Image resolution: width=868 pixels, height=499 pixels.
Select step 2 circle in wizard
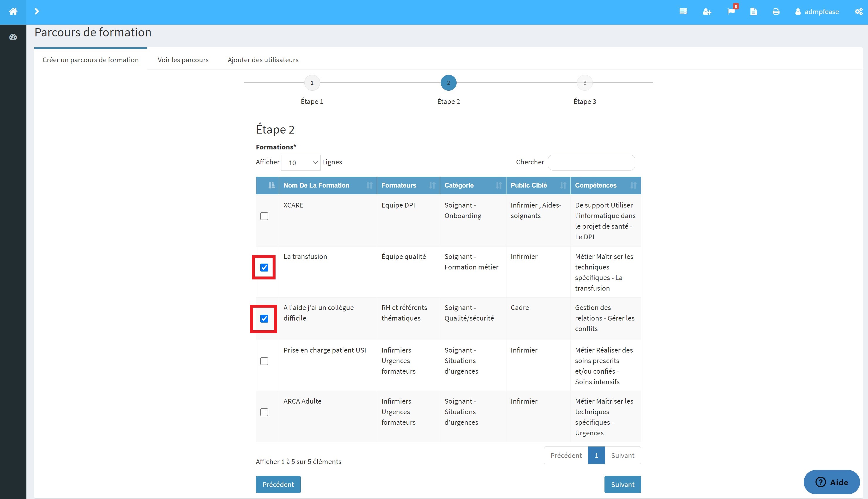(x=448, y=82)
